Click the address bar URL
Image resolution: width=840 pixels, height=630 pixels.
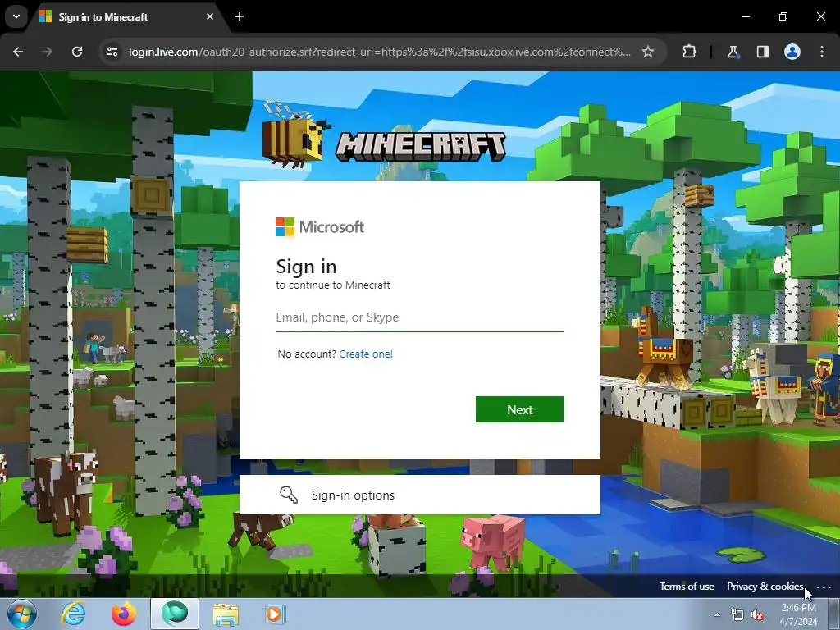pos(379,52)
